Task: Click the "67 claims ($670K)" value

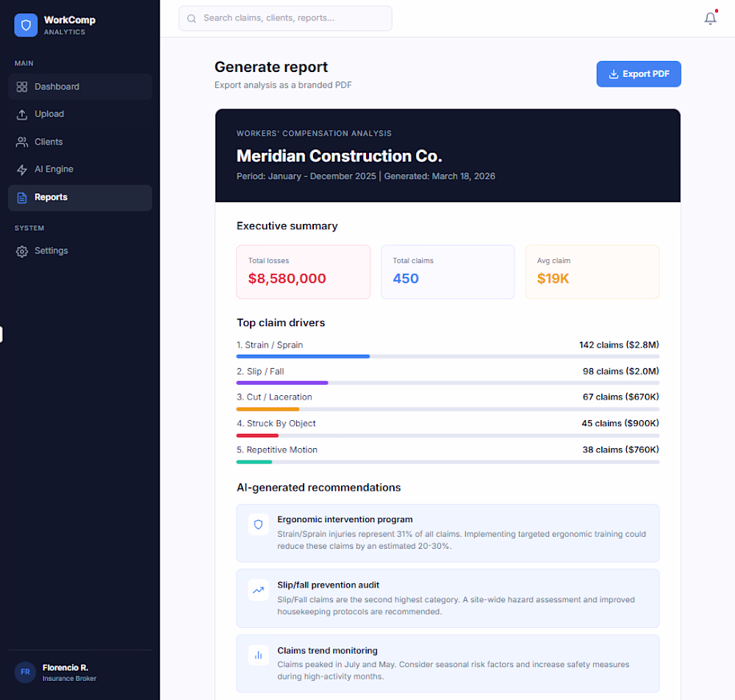Action: [620, 397]
